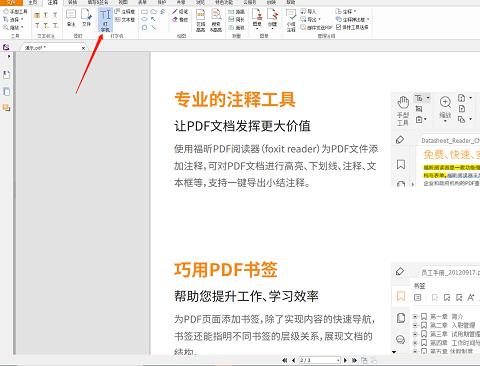
Task: Click the start page icon beside the document tab
Action: tap(6, 47)
